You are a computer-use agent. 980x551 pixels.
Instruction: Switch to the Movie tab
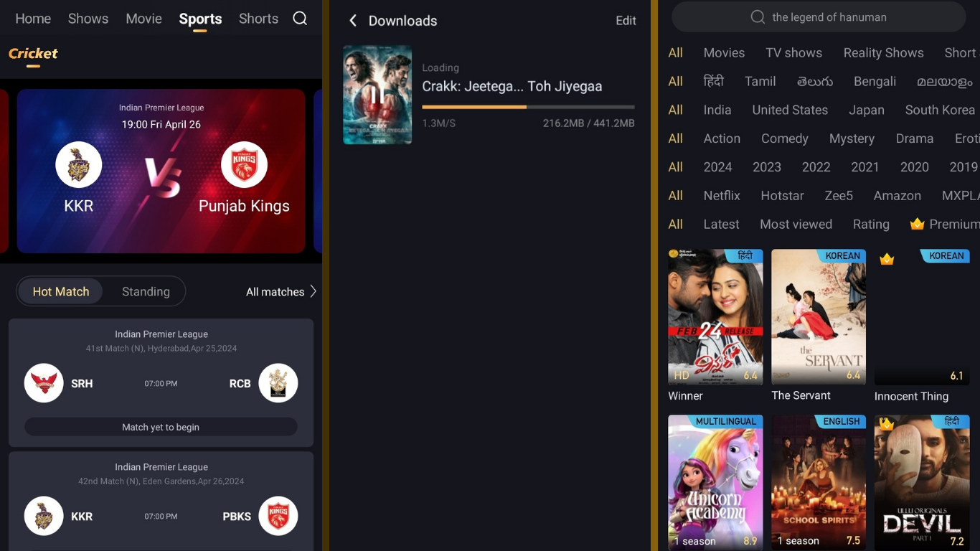coord(143,19)
